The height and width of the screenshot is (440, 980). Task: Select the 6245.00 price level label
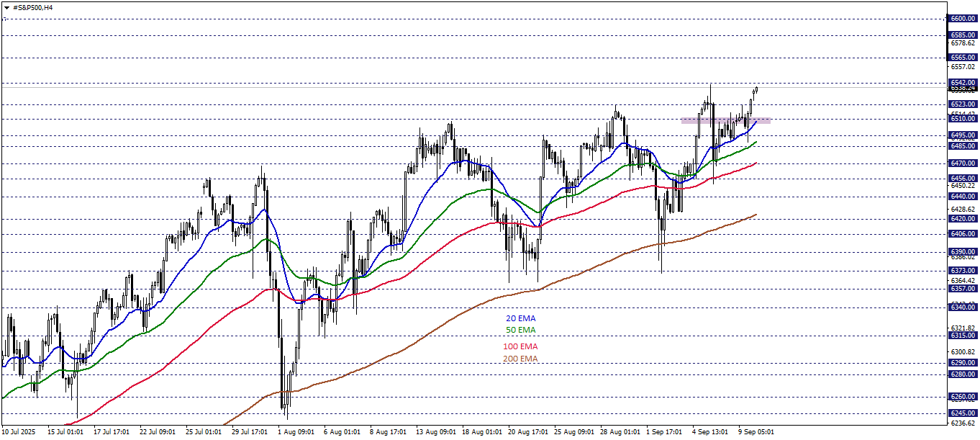963,413
